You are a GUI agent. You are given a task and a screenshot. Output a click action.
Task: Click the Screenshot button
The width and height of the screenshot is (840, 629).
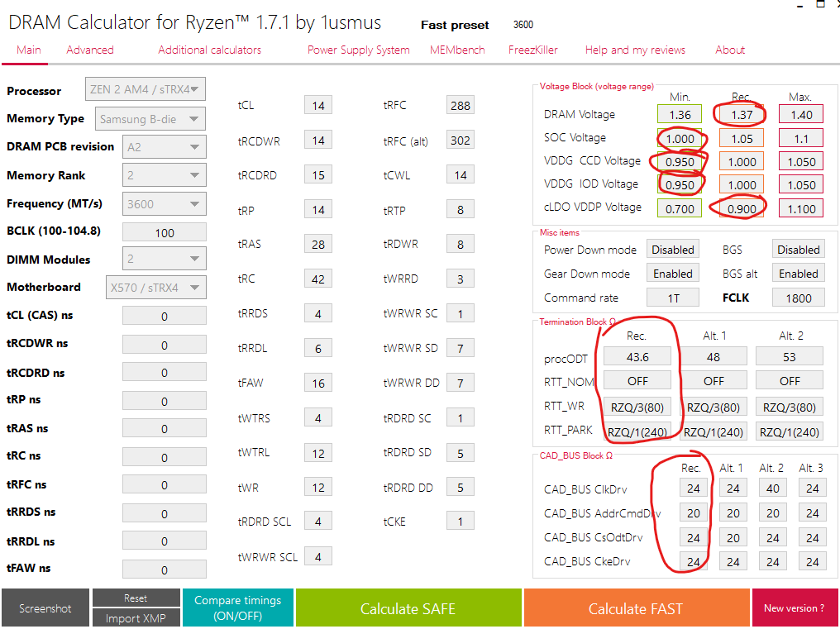45,608
